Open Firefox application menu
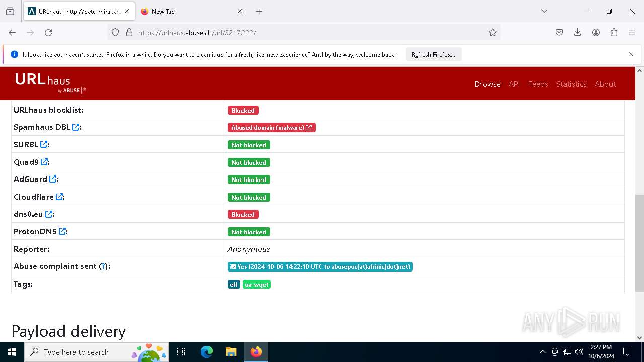The width and height of the screenshot is (644, 362). click(x=632, y=32)
